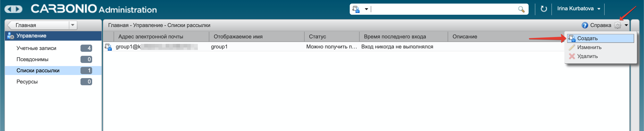644x131 pixels.
Task: Click the search type icon in search bar
Action: [x=356, y=9]
